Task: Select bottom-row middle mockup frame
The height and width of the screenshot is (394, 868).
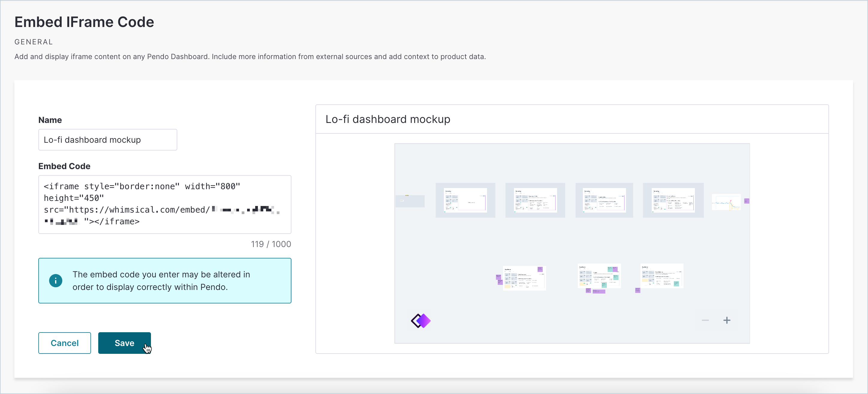Action: point(599,276)
